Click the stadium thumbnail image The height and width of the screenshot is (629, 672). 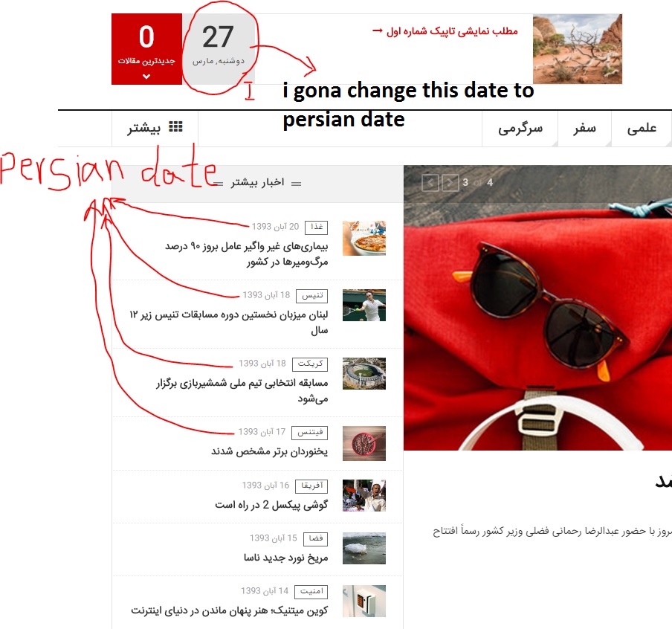[x=364, y=373]
